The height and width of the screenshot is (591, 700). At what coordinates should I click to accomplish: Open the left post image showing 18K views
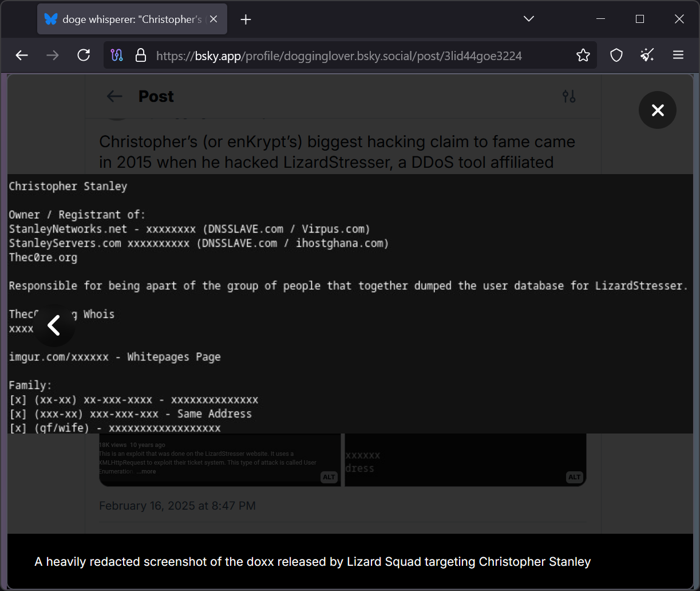pos(220,459)
